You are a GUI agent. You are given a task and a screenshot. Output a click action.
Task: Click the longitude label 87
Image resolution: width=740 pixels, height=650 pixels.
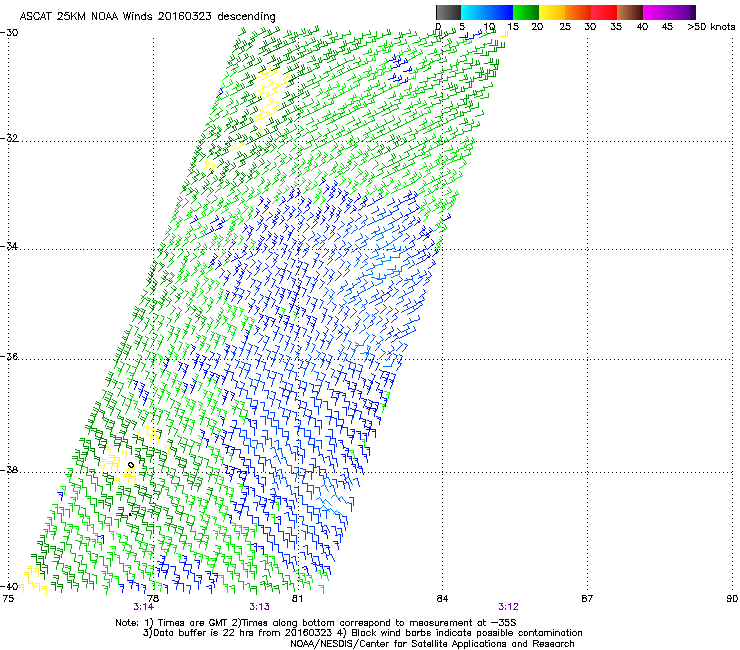[x=587, y=599]
